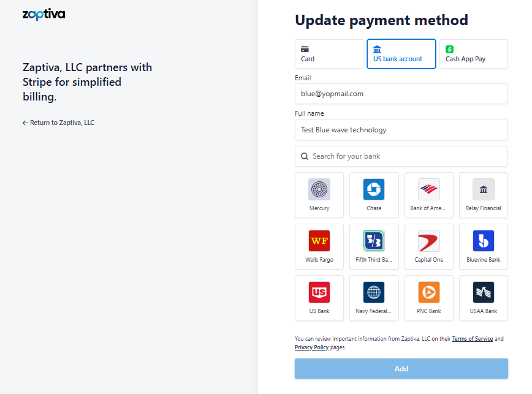Select the Fifth Third Bank icon

374,241
